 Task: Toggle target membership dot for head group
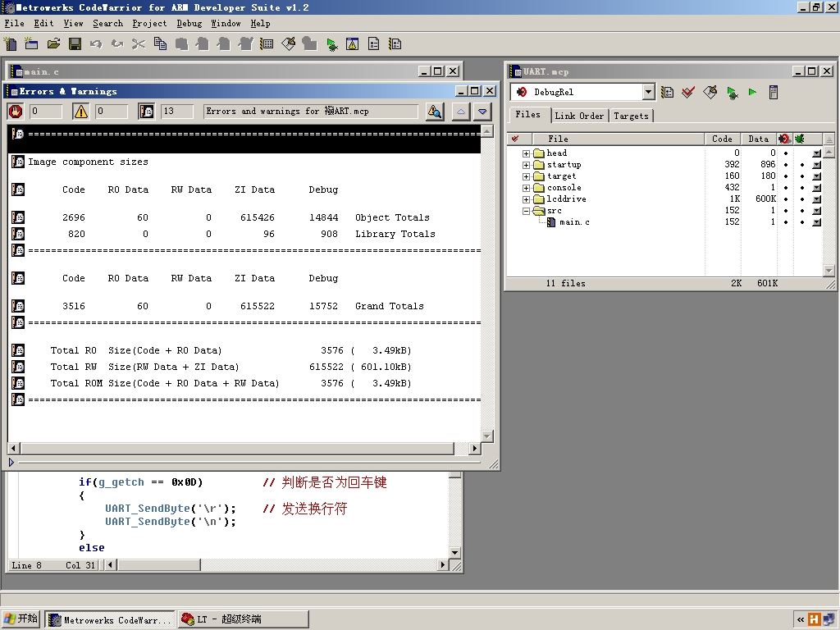pyautogui.click(x=786, y=153)
